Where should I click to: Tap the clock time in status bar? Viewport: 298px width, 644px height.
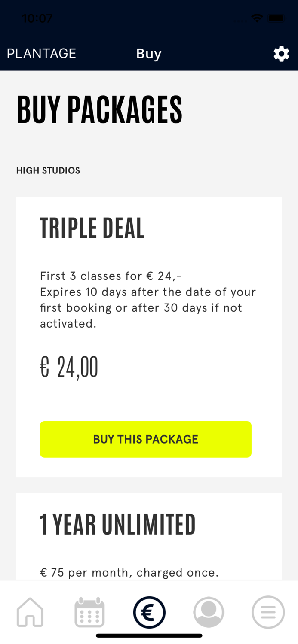[37, 18]
